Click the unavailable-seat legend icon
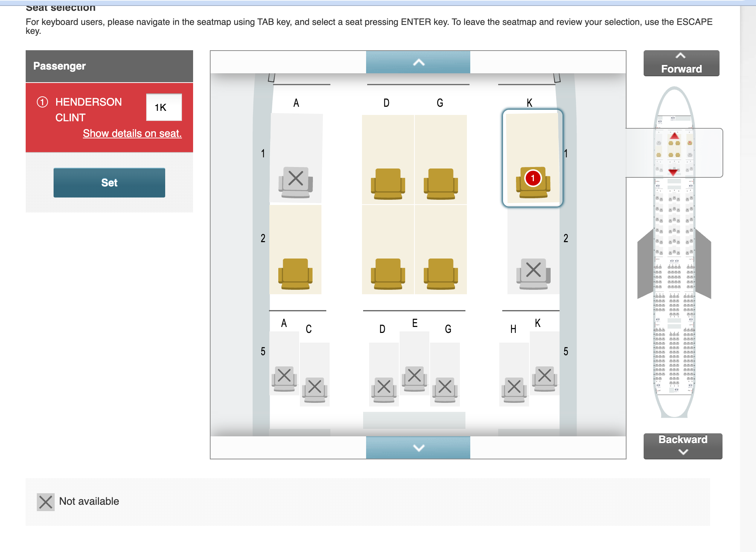 pyautogui.click(x=45, y=502)
